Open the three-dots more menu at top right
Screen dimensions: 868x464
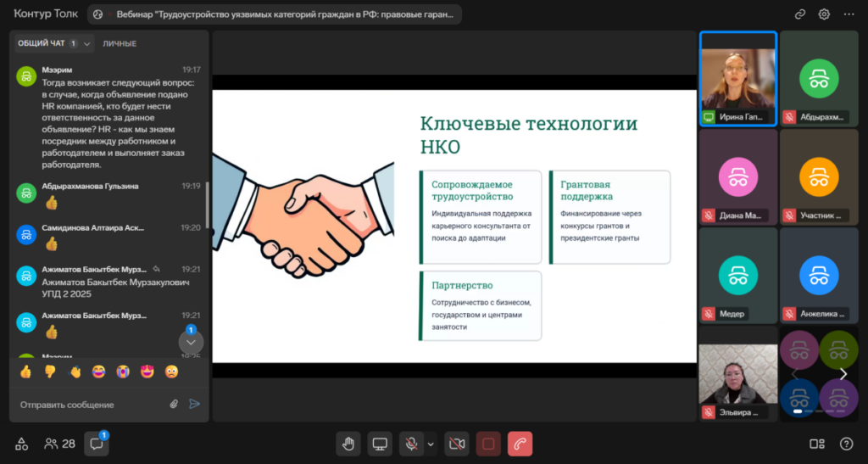pos(849,14)
